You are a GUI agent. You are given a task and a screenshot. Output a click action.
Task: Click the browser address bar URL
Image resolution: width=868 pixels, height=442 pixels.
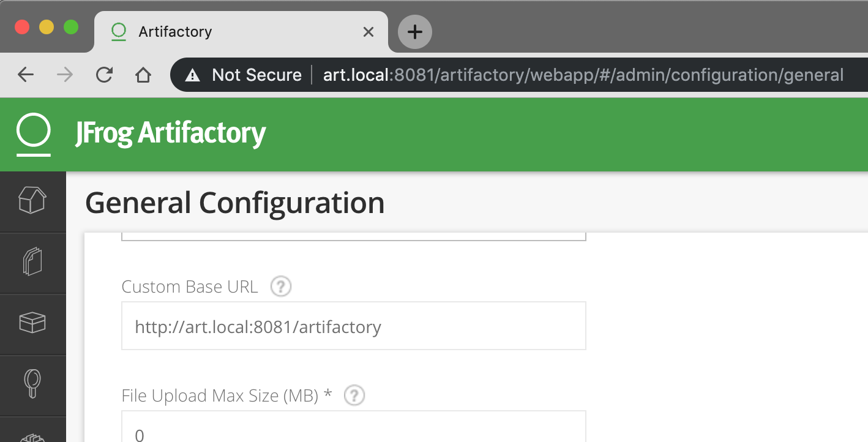point(583,75)
